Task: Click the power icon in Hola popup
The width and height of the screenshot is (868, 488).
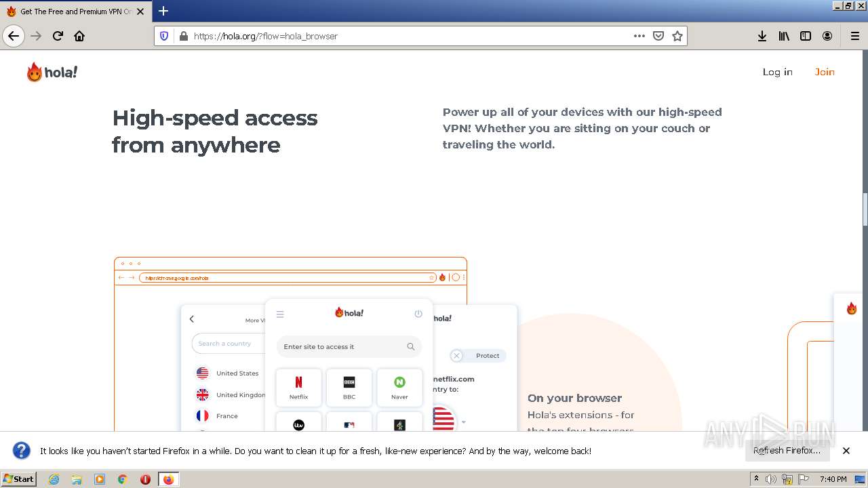Action: 418,314
